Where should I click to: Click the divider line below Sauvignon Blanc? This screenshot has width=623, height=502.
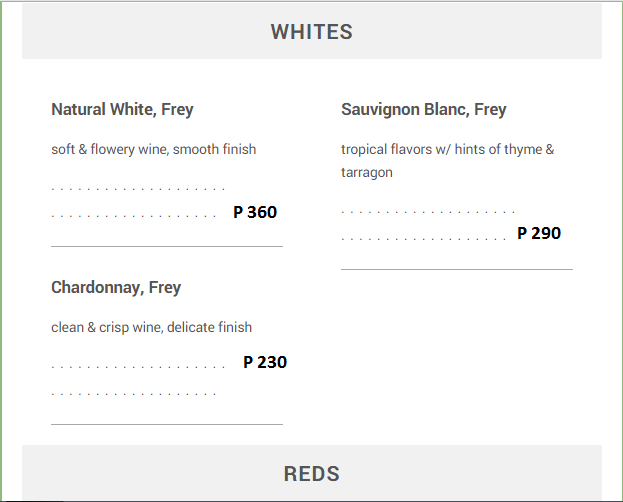457,269
